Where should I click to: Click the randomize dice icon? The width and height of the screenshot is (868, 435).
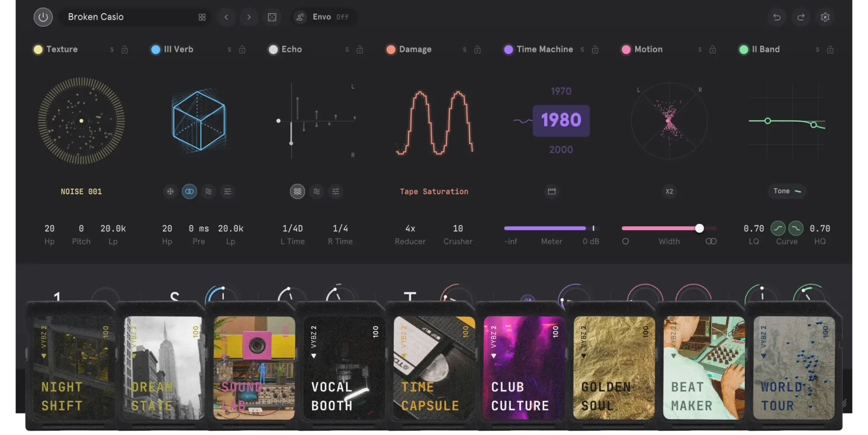[x=272, y=17]
